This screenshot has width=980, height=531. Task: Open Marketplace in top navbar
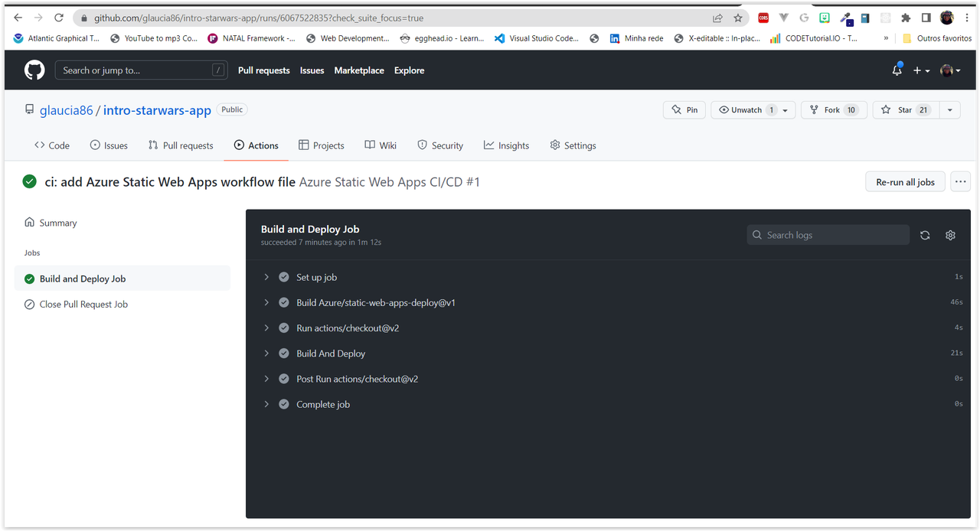pyautogui.click(x=359, y=70)
